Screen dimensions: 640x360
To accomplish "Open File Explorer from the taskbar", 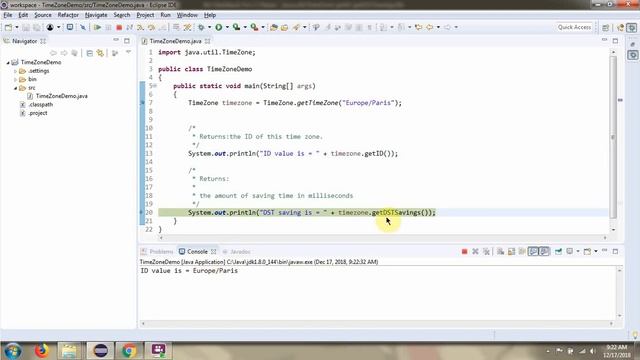I will coord(69,350).
